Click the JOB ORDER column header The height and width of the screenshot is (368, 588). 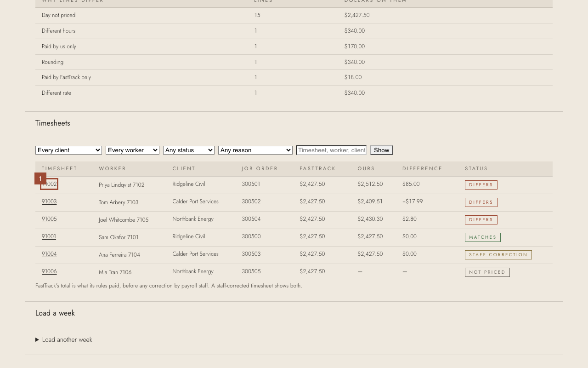pyautogui.click(x=260, y=169)
